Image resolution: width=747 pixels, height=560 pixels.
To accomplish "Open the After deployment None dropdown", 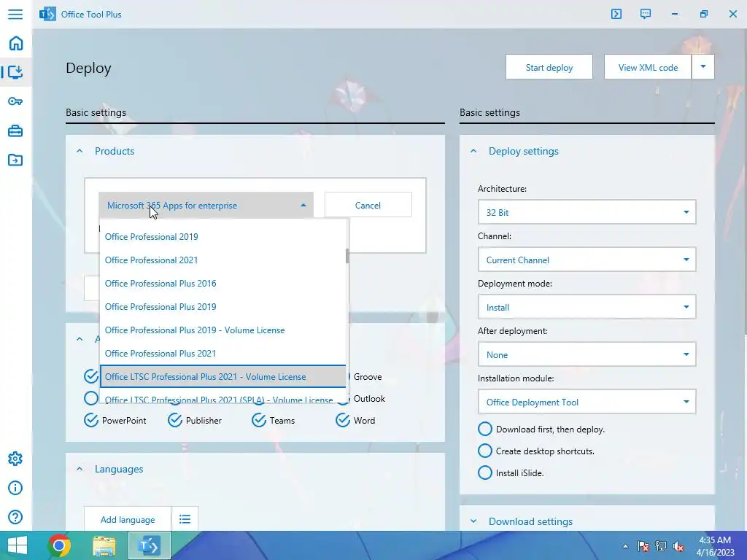I will [587, 355].
